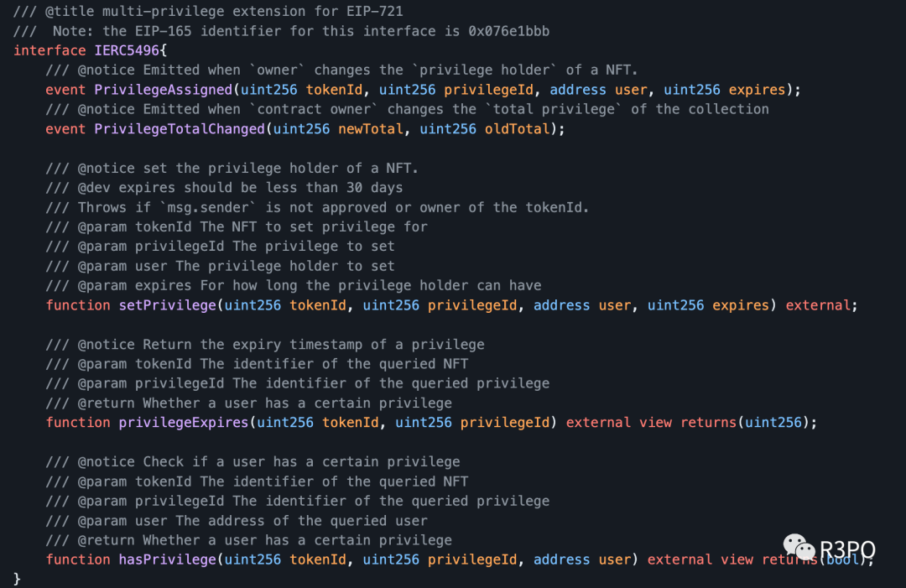
Task: Click the privilegeExpires function name
Action: [x=183, y=422]
